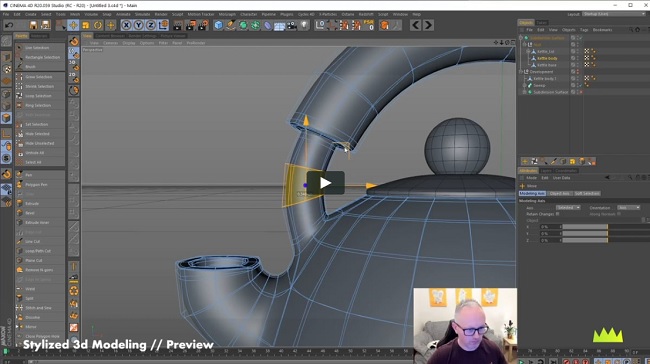The height and width of the screenshot is (364, 650).
Task: Click the Render View clapperboard icon
Action: (177, 25)
